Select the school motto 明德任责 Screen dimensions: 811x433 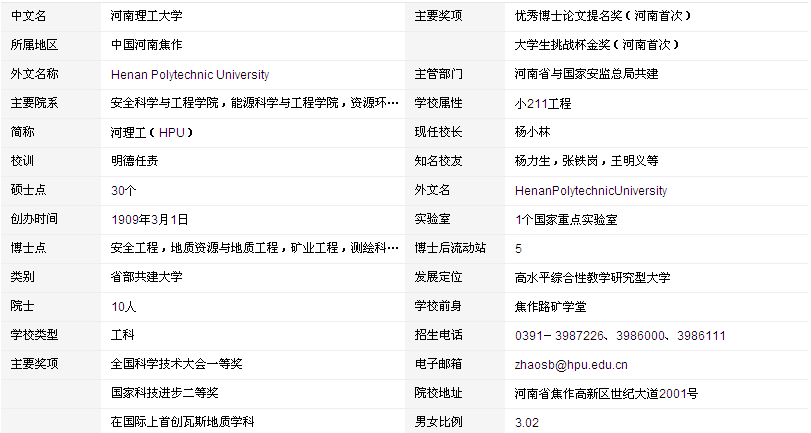pyautogui.click(x=134, y=161)
